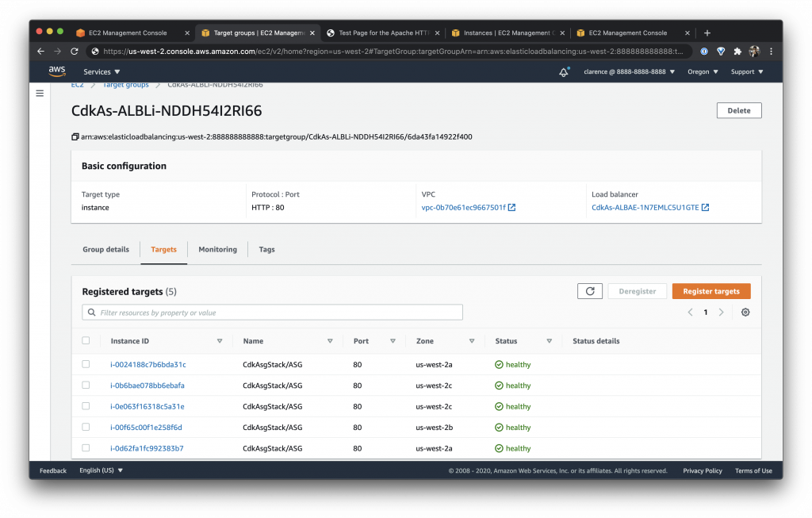This screenshot has width=812, height=518.
Task: Click the Deregister button
Action: pos(637,291)
